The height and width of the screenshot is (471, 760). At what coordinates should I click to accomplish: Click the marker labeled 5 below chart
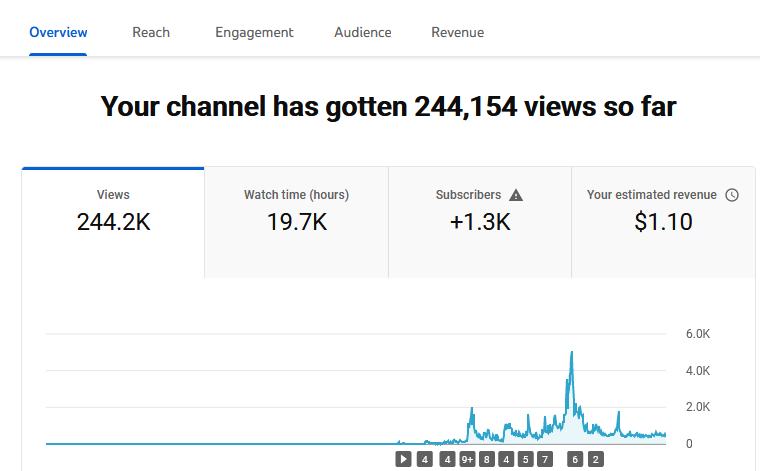pos(525,459)
